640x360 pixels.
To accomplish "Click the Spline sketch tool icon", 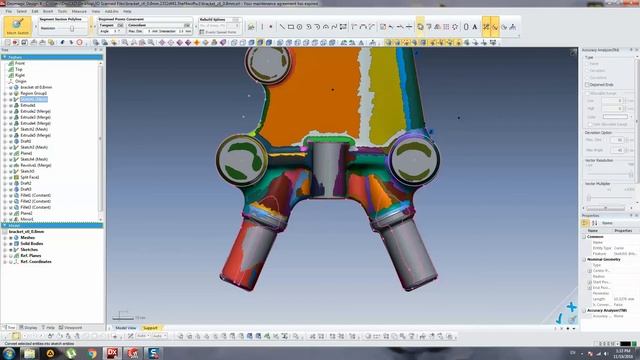I will coord(334,27).
